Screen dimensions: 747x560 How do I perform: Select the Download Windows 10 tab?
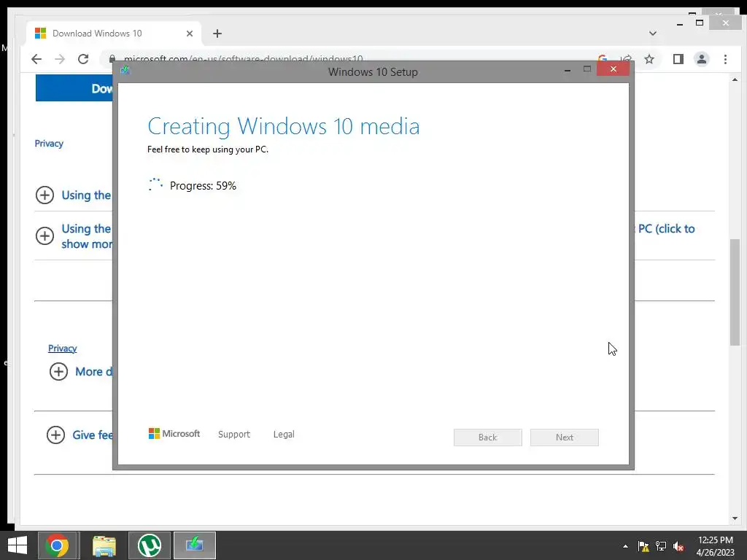115,34
